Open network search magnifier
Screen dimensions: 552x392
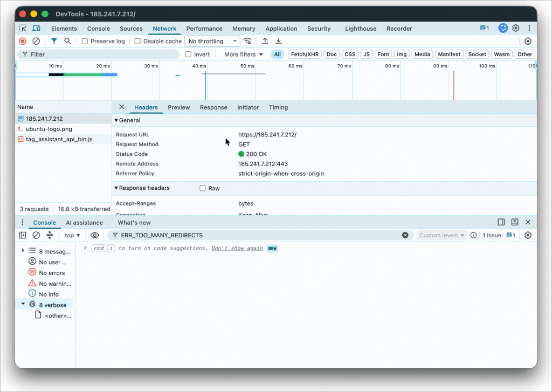(67, 41)
